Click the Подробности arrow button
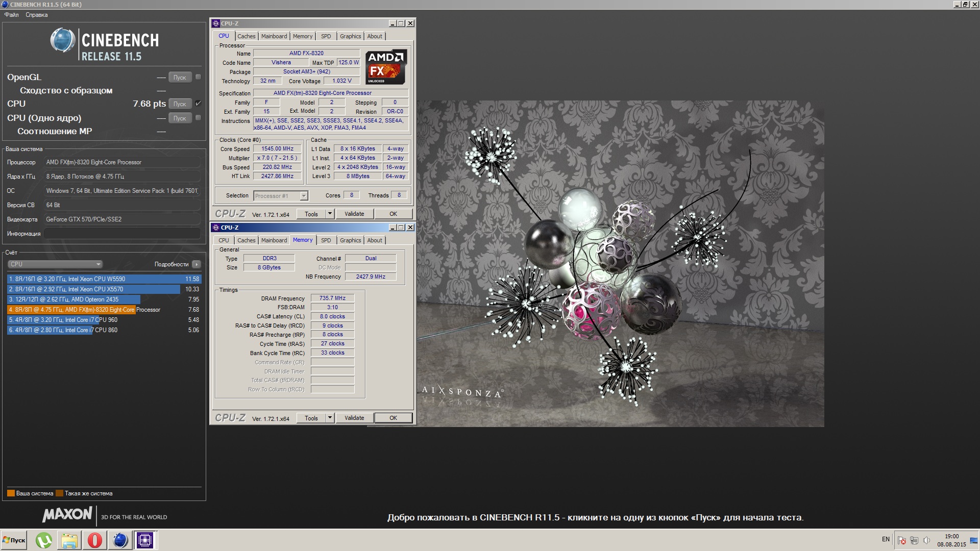Viewport: 980px width, 551px height. (197, 264)
